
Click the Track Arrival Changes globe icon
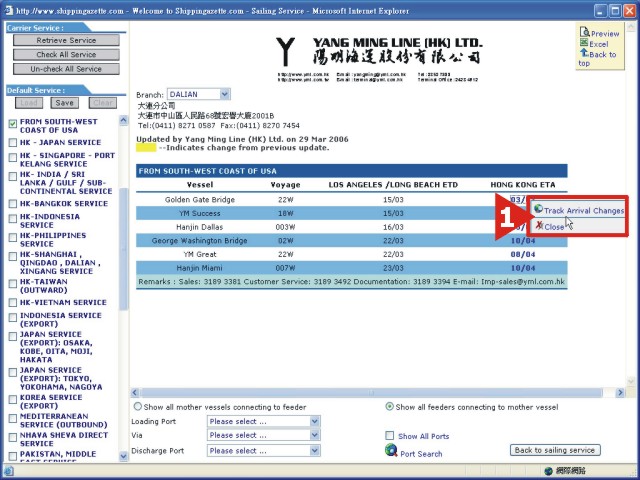(538, 209)
